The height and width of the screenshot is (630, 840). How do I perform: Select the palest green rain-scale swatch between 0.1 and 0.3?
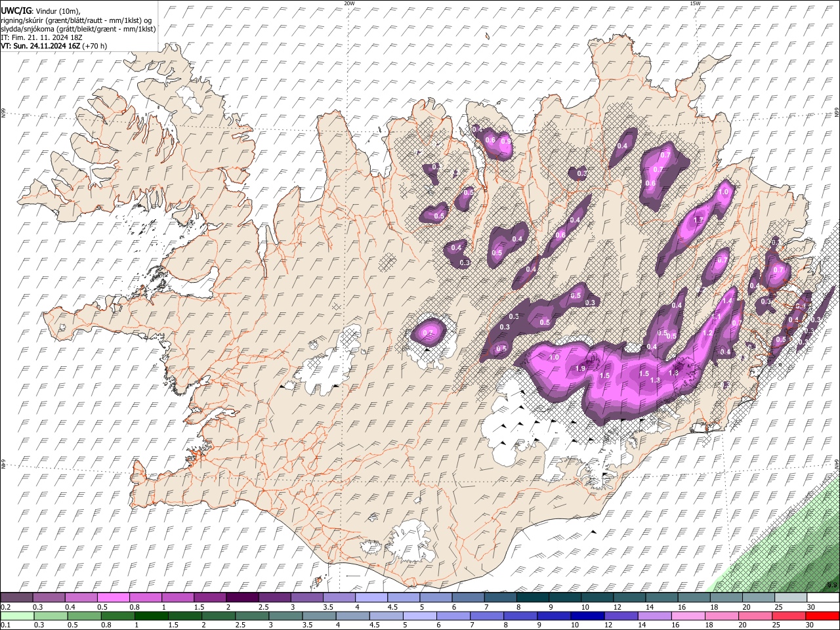(x=16, y=616)
